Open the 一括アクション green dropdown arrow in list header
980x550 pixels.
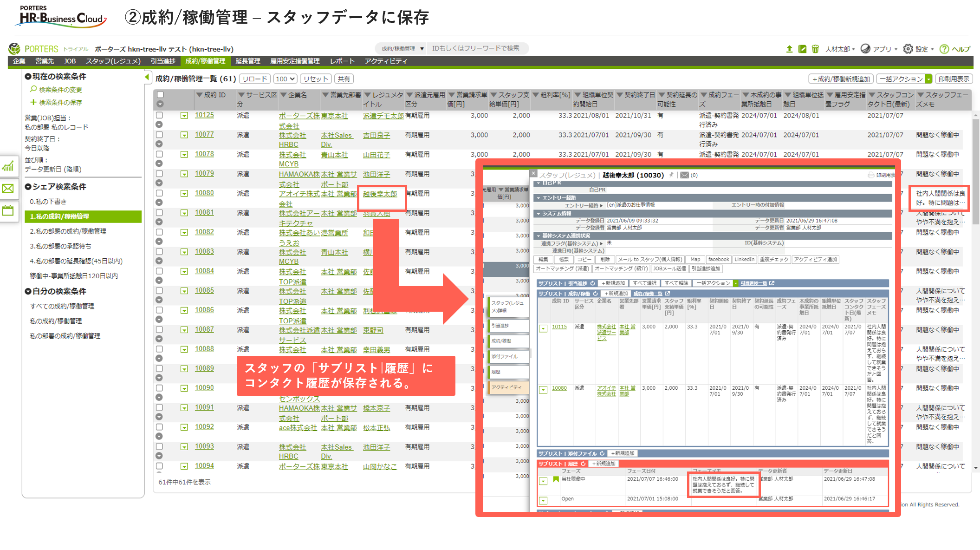tap(928, 79)
